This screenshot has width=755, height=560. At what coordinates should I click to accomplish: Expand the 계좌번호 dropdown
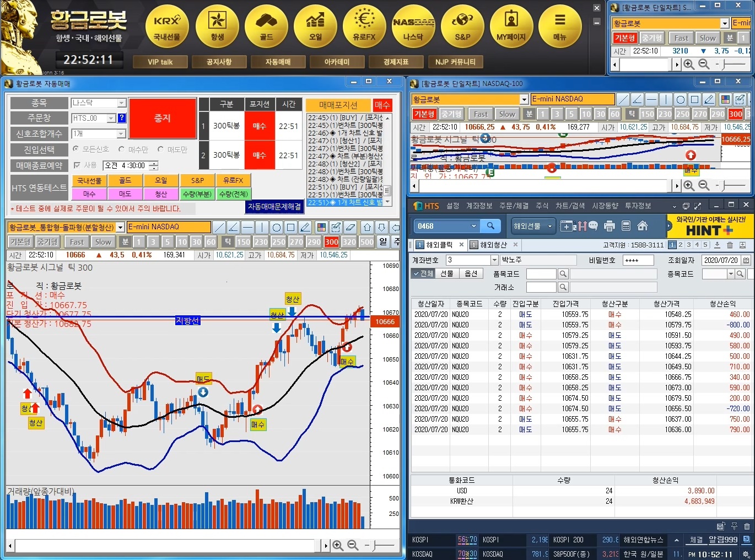click(x=494, y=260)
